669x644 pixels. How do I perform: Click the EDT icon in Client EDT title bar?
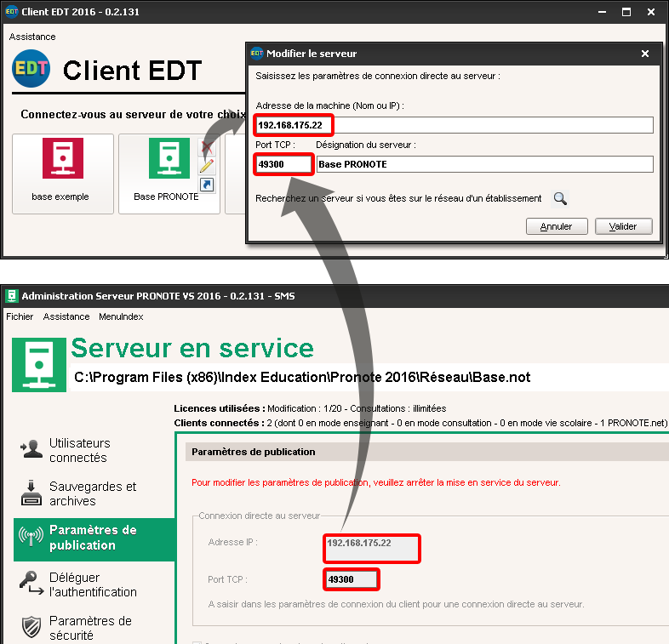coord(12,12)
